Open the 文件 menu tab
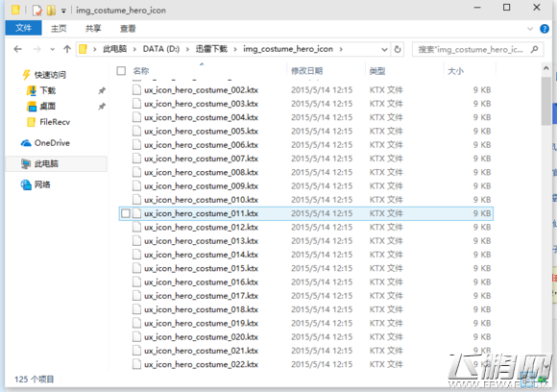The image size is (557, 392). [x=23, y=28]
